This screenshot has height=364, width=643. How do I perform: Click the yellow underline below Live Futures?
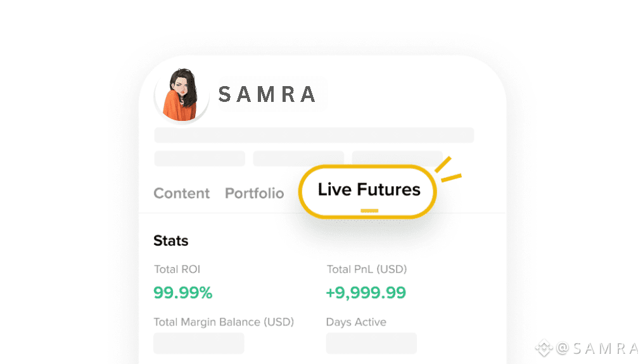(x=369, y=210)
